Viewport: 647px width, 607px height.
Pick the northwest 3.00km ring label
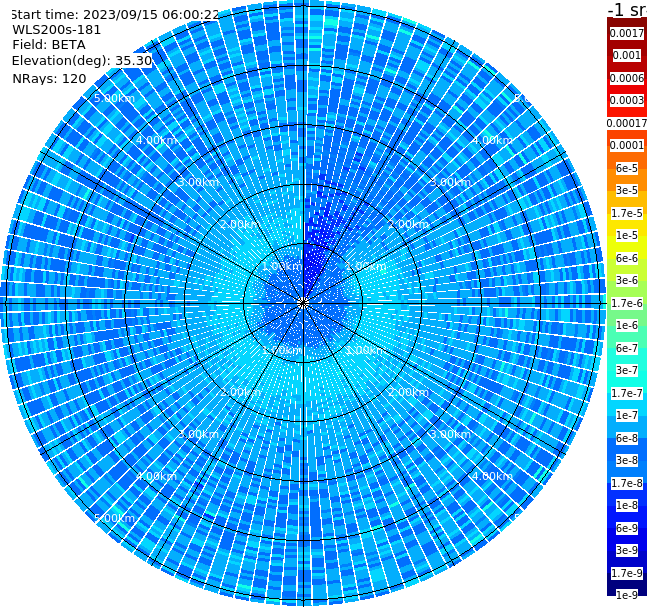click(198, 182)
